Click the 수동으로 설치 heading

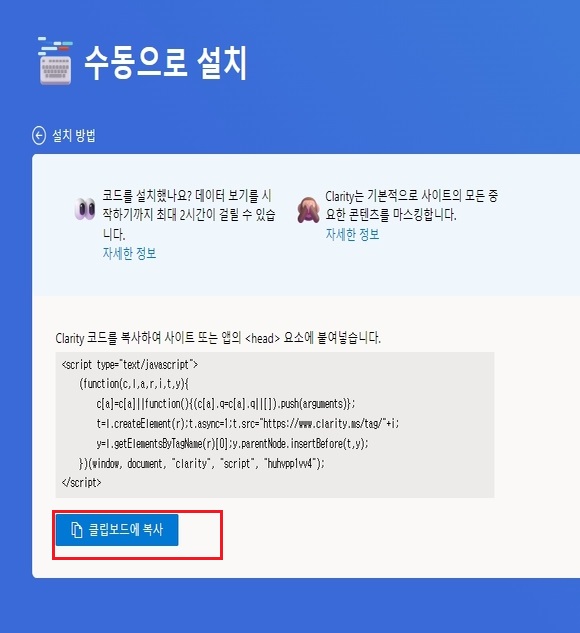point(165,63)
